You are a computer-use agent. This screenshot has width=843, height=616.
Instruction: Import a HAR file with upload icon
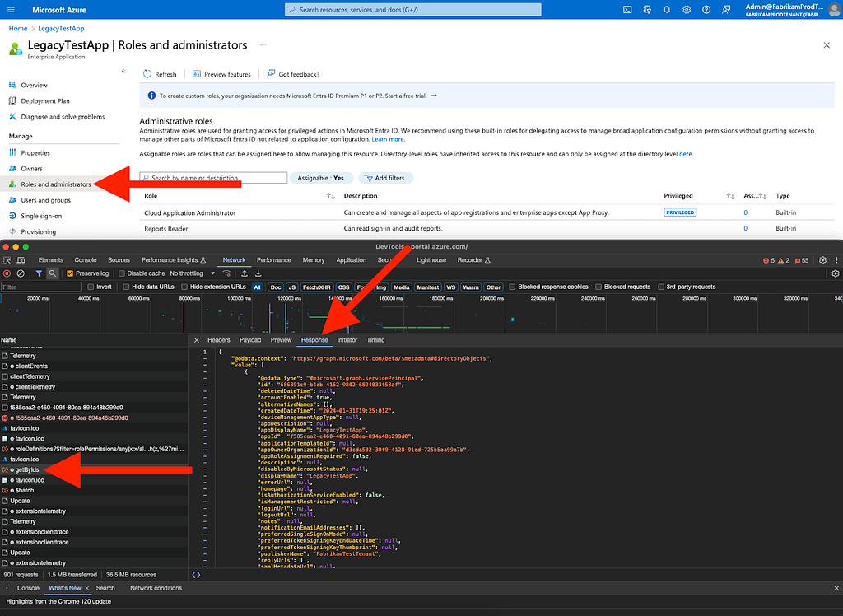coord(244,273)
